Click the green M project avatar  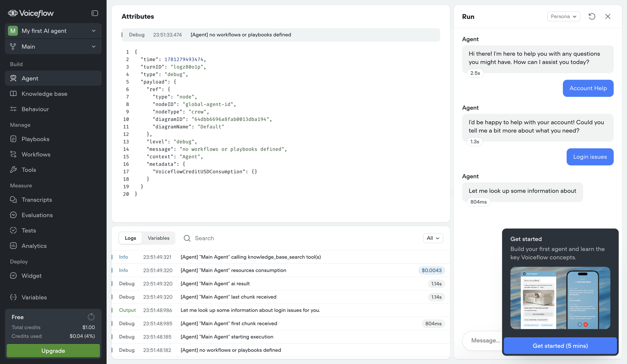13,31
